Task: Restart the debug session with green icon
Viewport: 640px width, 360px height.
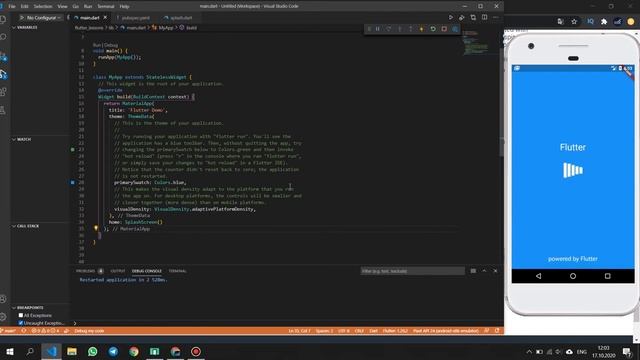Action: [433, 29]
